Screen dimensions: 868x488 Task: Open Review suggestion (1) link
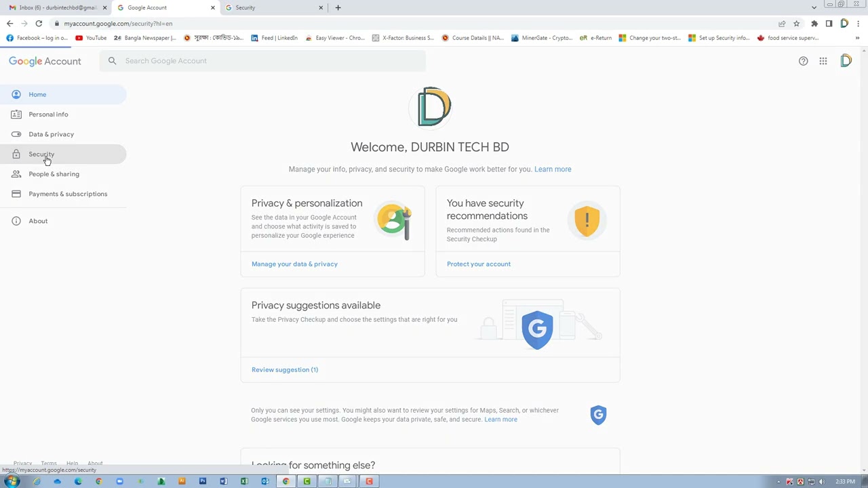pyautogui.click(x=285, y=370)
